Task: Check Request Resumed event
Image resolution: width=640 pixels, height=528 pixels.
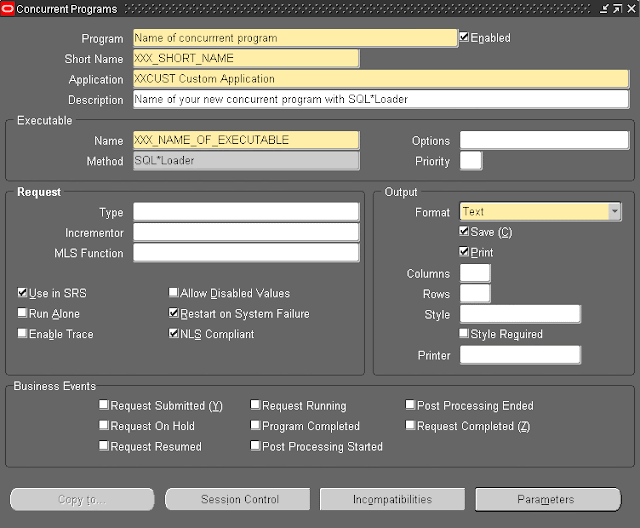Action: point(104,446)
